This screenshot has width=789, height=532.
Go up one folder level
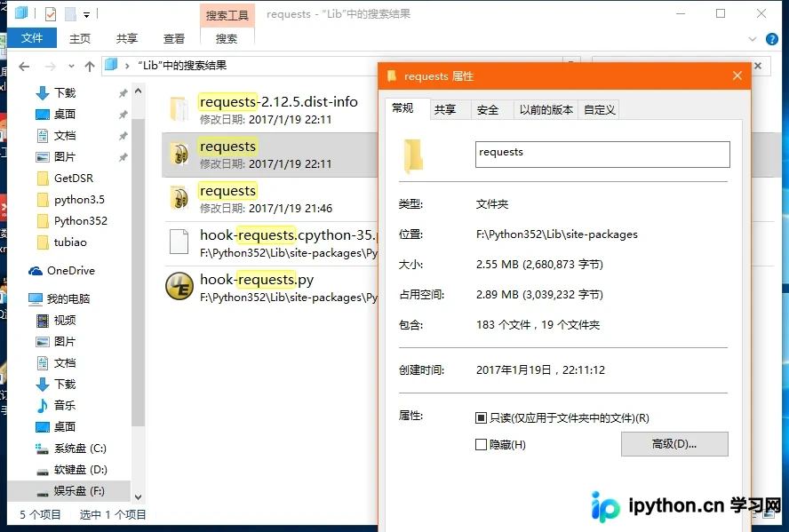tap(90, 66)
